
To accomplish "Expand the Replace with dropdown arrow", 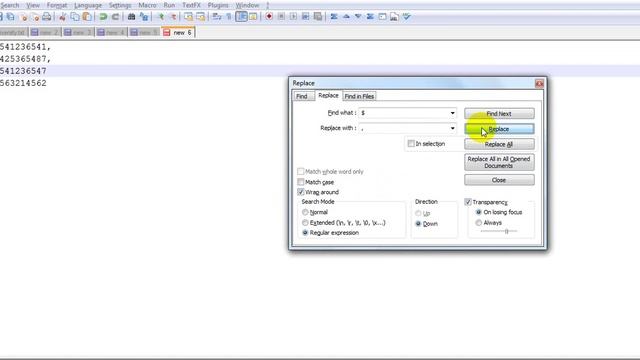I will click(x=452, y=128).
